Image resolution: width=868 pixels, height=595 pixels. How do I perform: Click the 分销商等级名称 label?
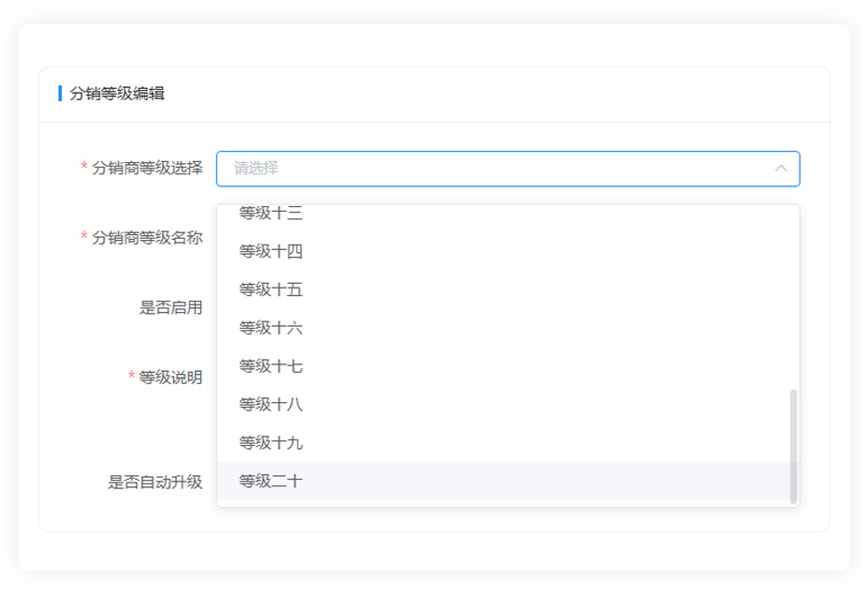[147, 238]
